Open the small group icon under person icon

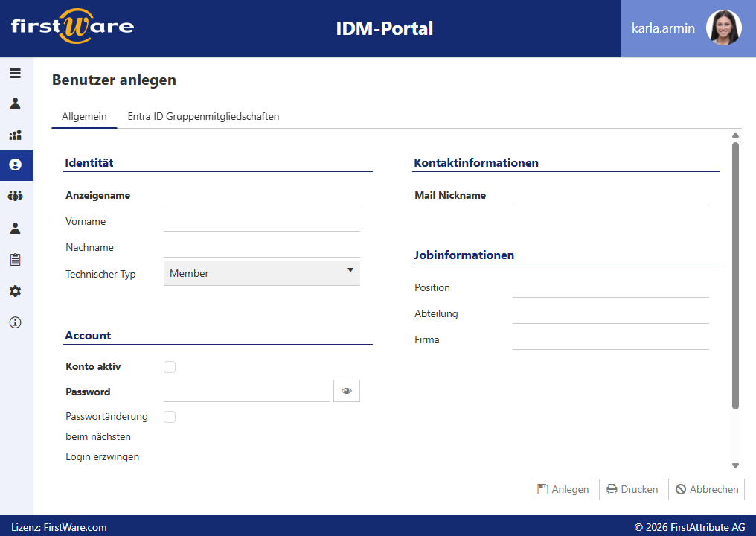tap(16, 135)
